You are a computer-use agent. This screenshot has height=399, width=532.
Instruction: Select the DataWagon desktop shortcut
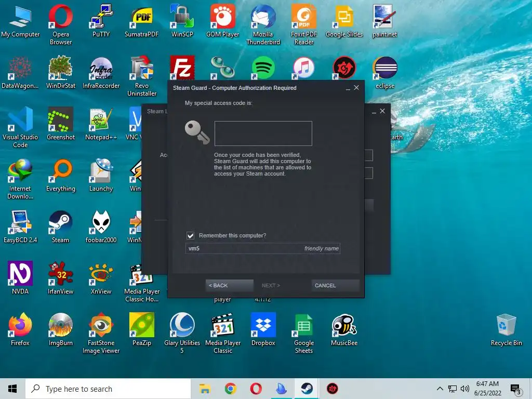click(x=20, y=73)
